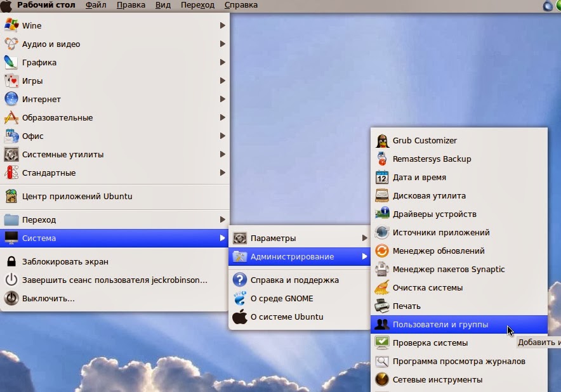Click the Wine icon in the menu

click(11, 25)
